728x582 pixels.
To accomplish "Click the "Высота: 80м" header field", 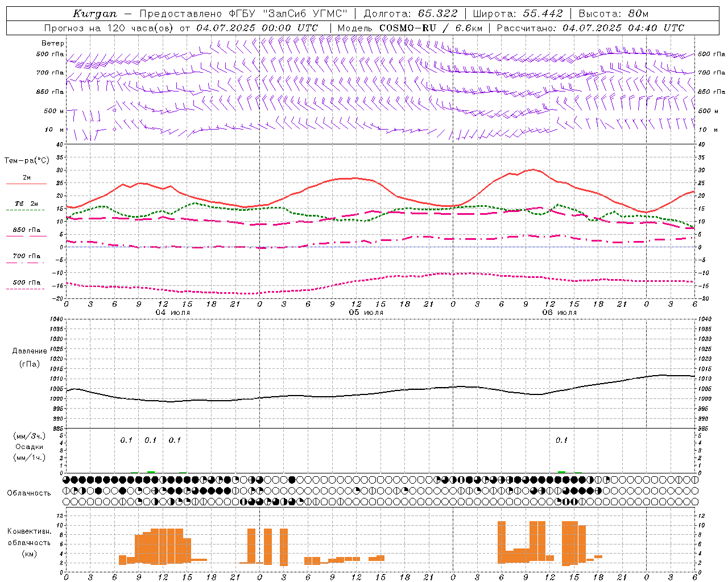I will (x=613, y=14).
